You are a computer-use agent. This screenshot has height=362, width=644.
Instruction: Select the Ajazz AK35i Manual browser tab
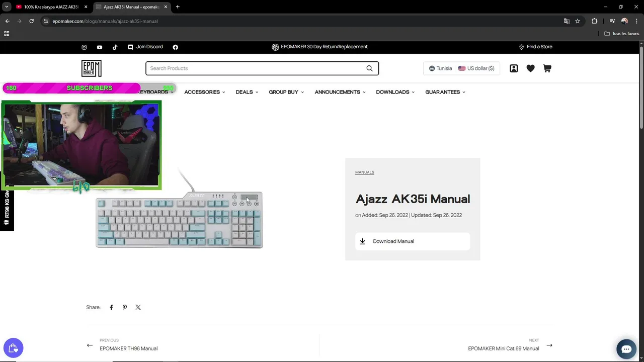[x=132, y=7]
